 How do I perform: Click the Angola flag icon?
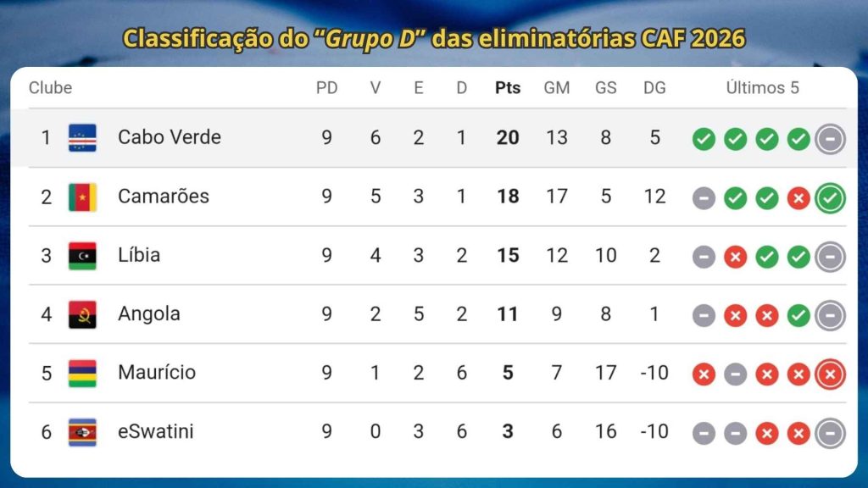point(82,314)
